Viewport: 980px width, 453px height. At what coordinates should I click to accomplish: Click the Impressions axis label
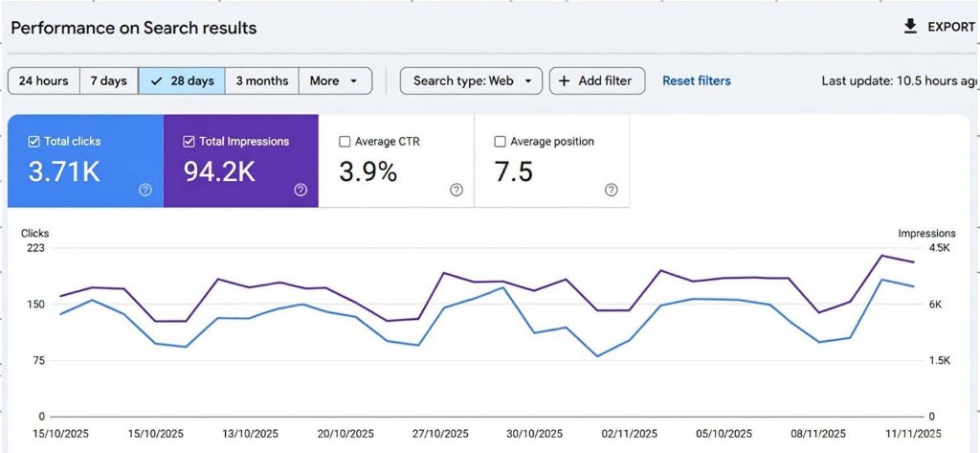pos(926,234)
